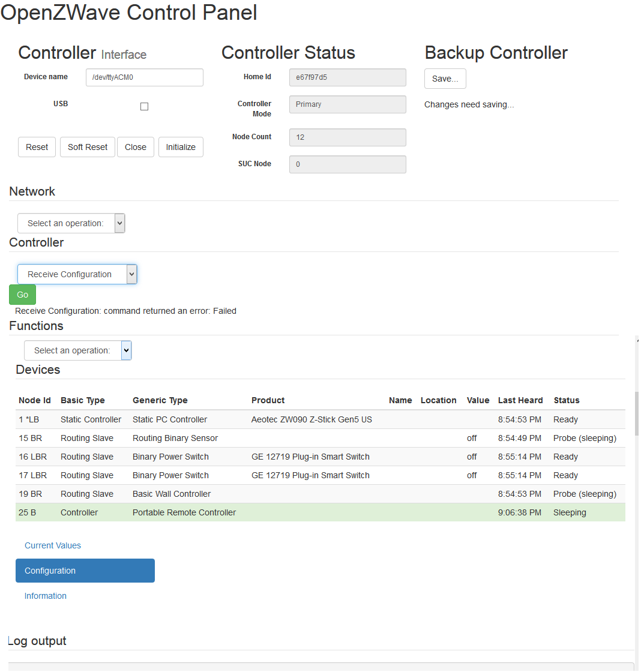Select node 19 Basic Wall Controller row

coord(240,493)
